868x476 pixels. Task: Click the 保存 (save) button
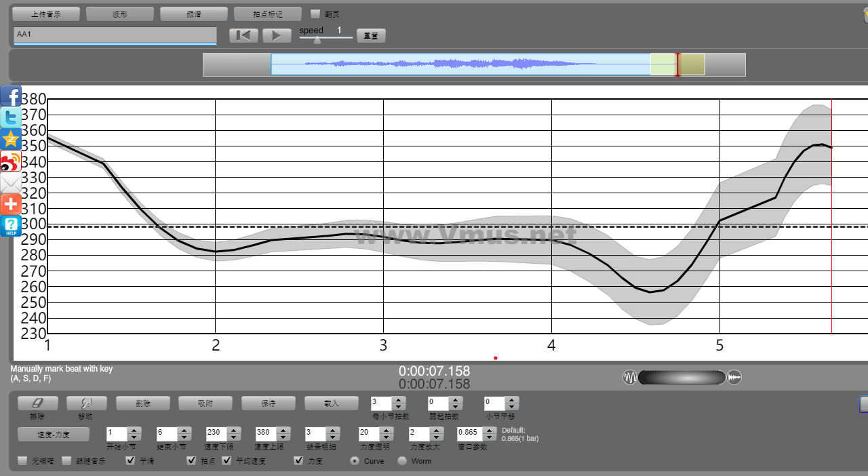269,403
